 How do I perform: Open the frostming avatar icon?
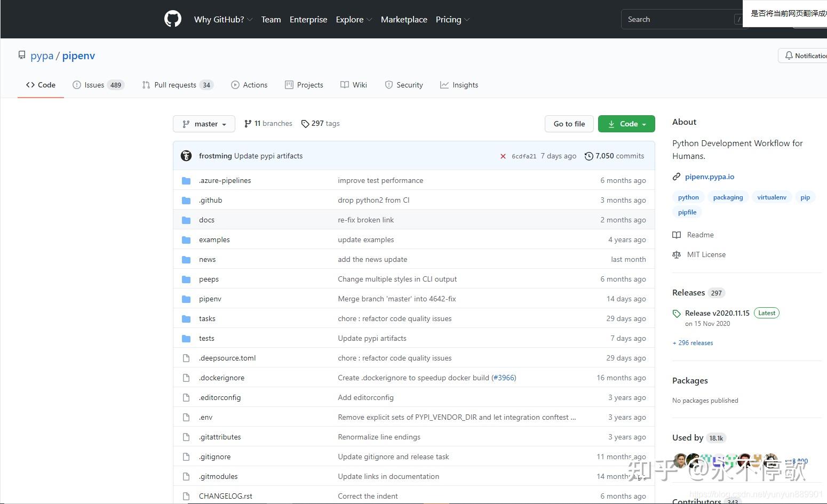186,156
